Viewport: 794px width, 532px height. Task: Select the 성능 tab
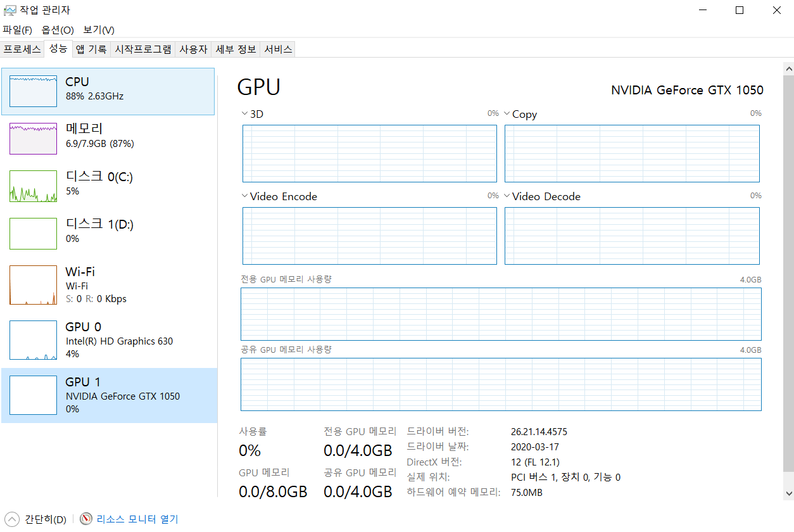click(58, 48)
